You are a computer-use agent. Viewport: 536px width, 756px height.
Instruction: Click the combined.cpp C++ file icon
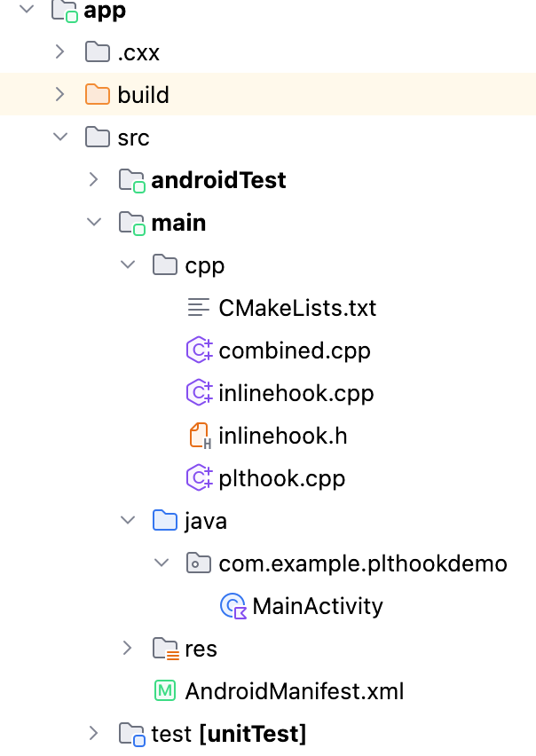(199, 350)
